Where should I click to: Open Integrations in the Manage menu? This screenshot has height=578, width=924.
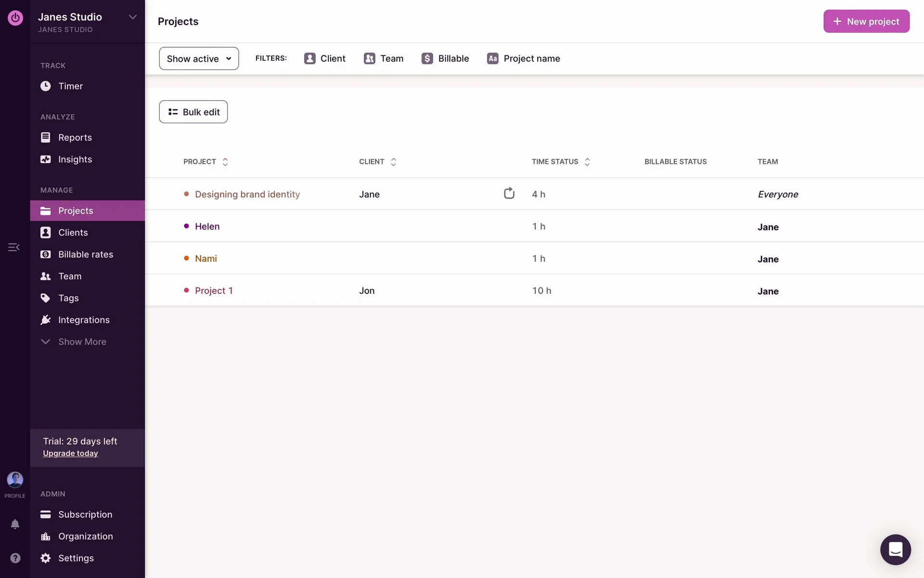point(84,320)
